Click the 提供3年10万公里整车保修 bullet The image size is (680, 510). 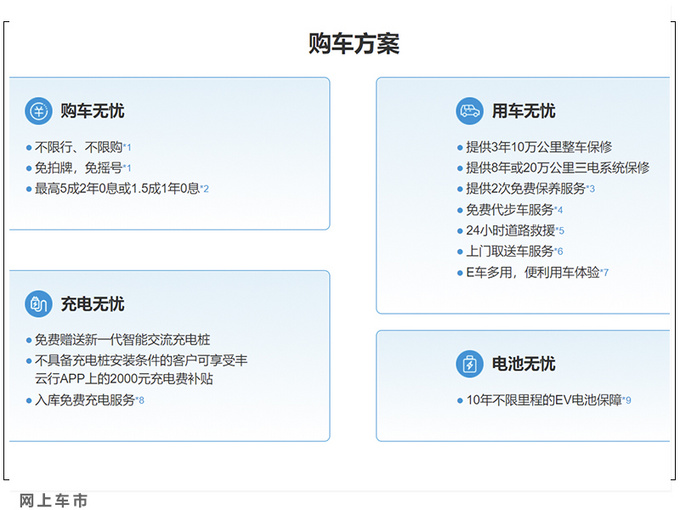pyautogui.click(x=534, y=147)
